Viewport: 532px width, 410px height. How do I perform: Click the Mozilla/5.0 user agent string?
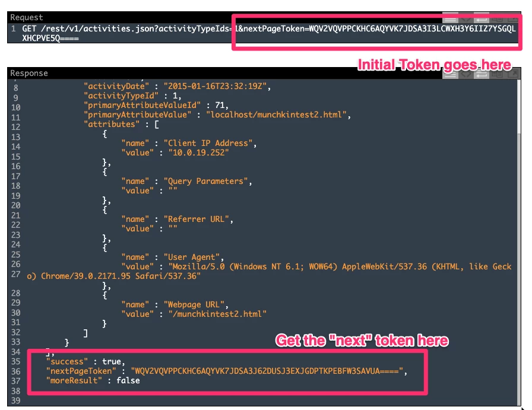pyautogui.click(x=340, y=266)
